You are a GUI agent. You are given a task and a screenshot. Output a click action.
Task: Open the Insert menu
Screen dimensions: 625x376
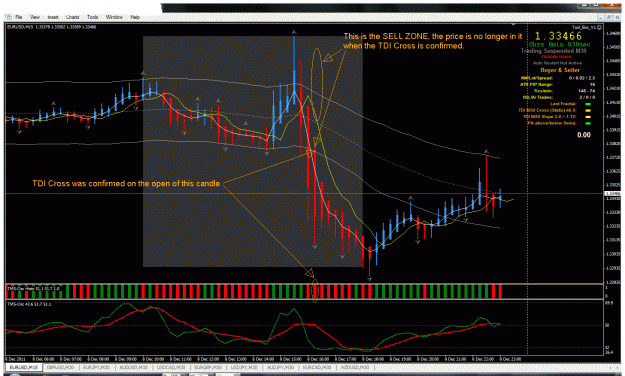pyautogui.click(x=53, y=17)
